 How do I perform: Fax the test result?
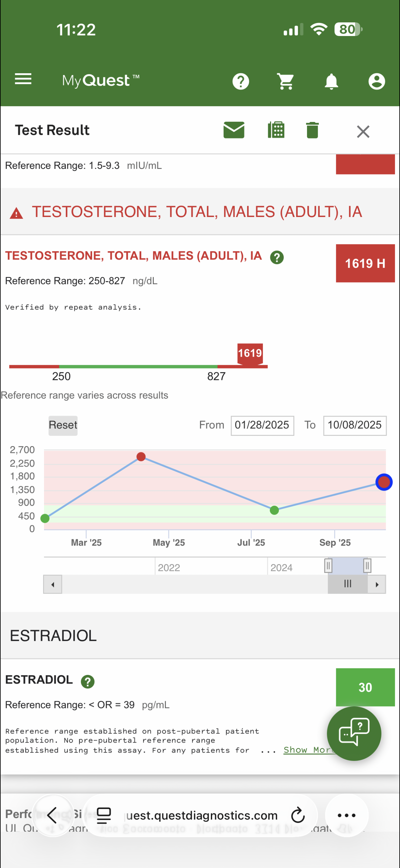(276, 130)
